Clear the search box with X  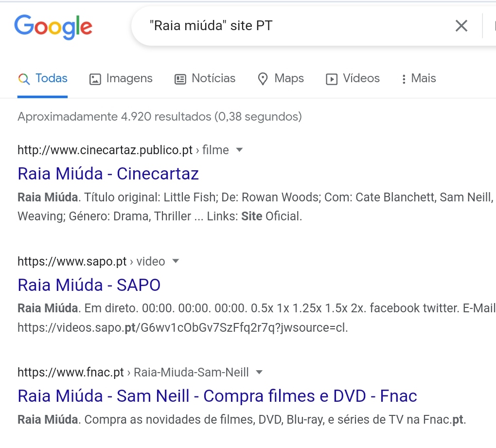[461, 26]
